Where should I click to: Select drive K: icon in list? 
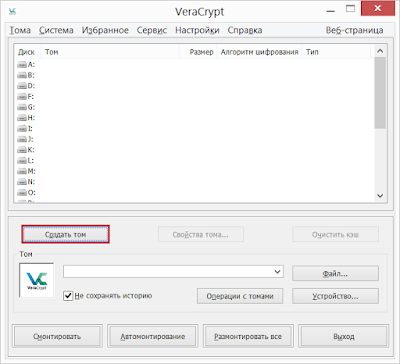click(x=22, y=150)
